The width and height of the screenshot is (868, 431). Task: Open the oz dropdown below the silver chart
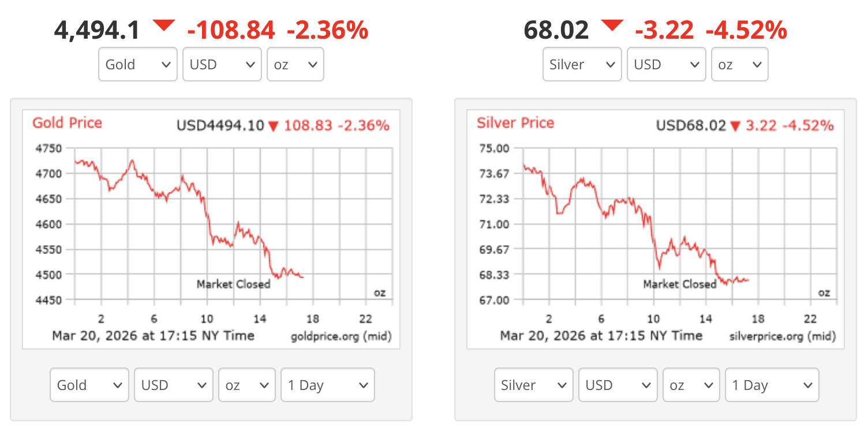pos(691,385)
